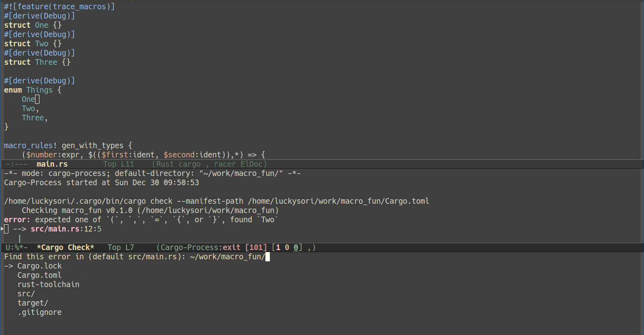The image size is (644, 335).
Task: Click the warning count in the [1 0 0] mode line indicator
Action: pos(287,248)
